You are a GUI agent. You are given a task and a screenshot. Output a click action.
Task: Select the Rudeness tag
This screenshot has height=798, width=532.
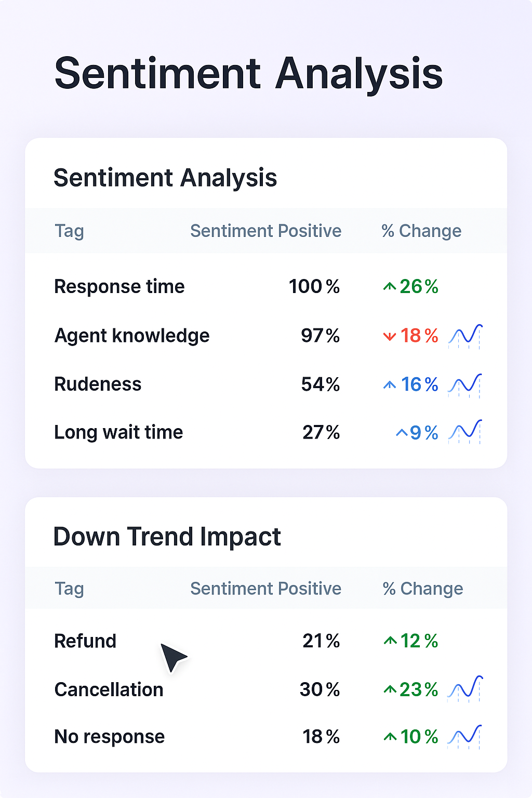98,384
